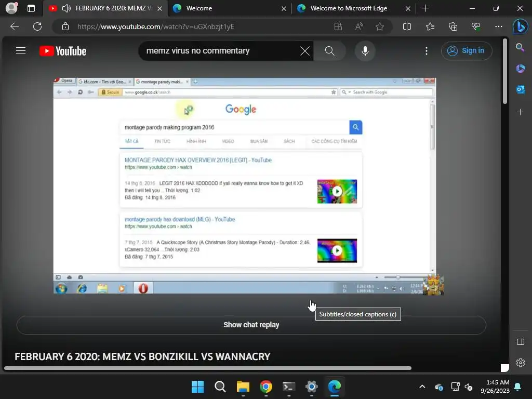The width and height of the screenshot is (532, 399).
Task: Open Settings app from taskbar
Action: (x=312, y=387)
